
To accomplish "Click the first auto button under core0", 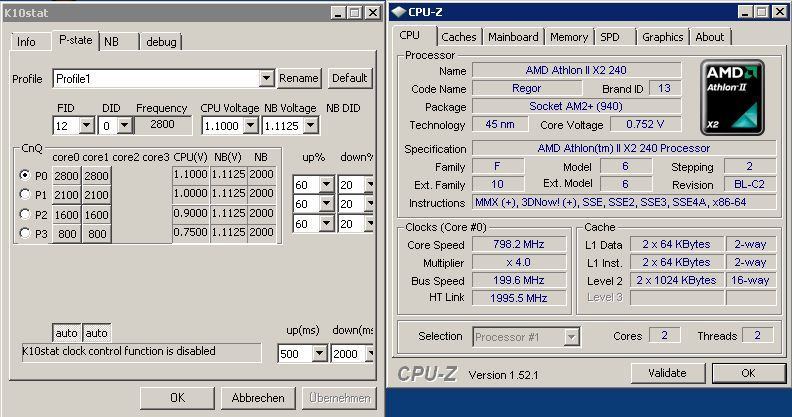I will coord(66,333).
